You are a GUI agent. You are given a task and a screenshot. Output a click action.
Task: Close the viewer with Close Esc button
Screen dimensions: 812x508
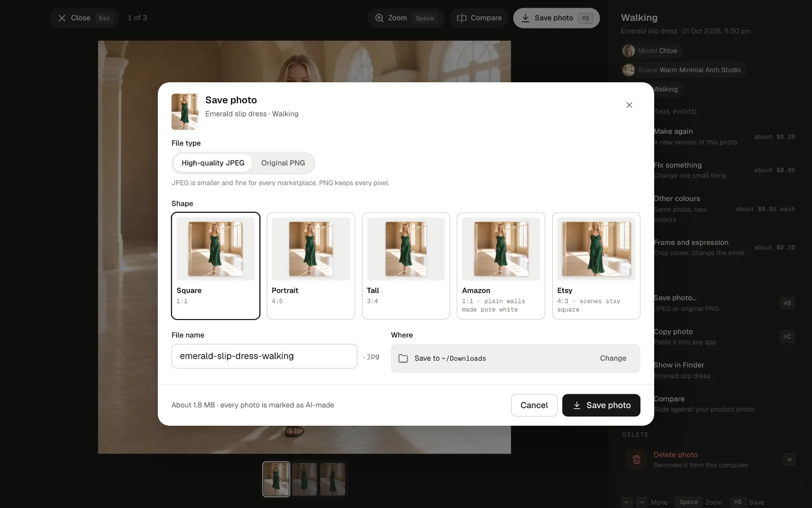click(84, 18)
